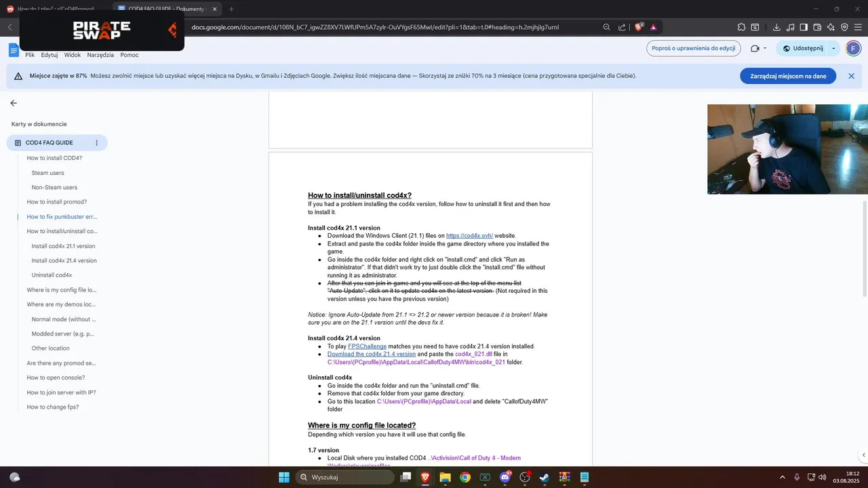Open the Pomoc menu

click(x=130, y=55)
